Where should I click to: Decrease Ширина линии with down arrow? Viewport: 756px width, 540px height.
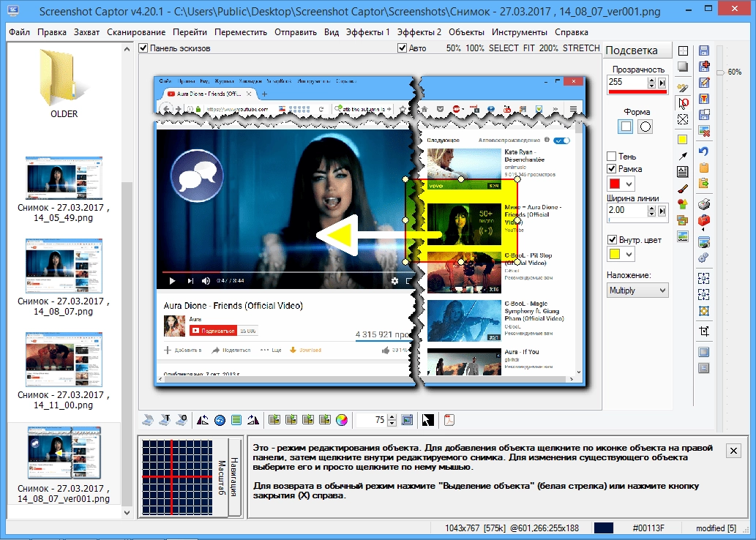coord(651,214)
